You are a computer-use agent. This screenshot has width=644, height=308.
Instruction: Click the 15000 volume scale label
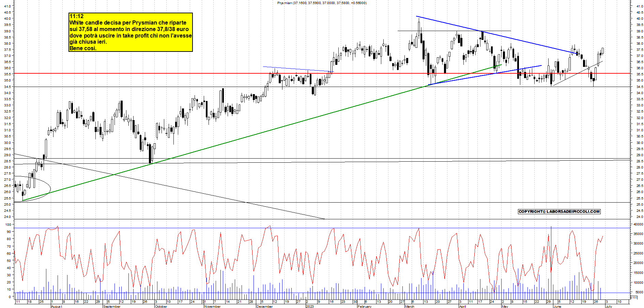pyautogui.click(x=638, y=273)
